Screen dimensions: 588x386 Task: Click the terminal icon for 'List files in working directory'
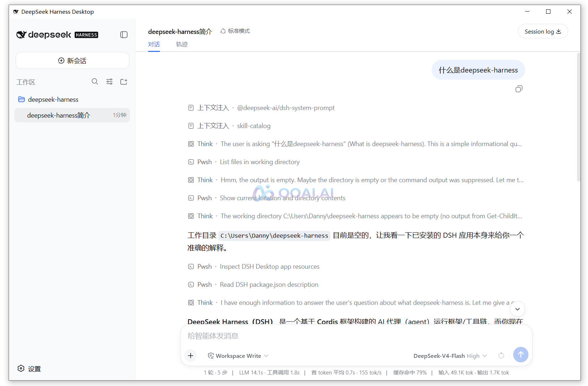tap(191, 162)
